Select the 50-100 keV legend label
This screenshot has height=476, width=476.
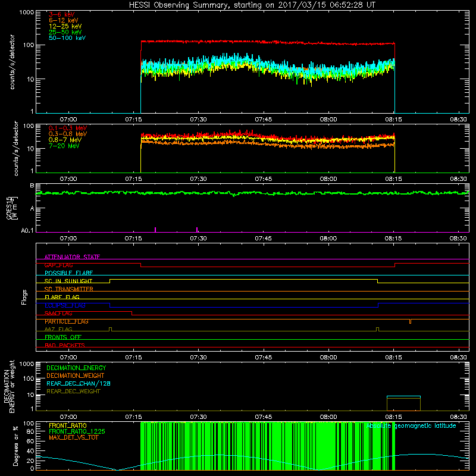(67, 38)
